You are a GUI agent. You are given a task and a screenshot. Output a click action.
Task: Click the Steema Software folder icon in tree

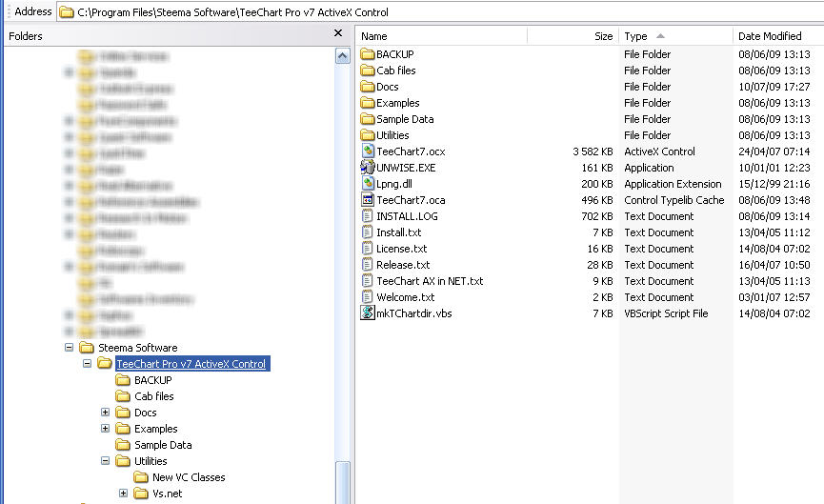tap(86, 348)
